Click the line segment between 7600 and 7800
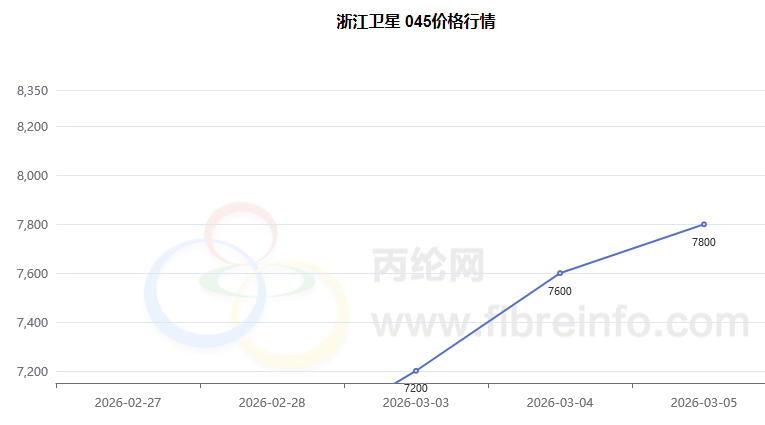765x425 pixels. point(632,249)
